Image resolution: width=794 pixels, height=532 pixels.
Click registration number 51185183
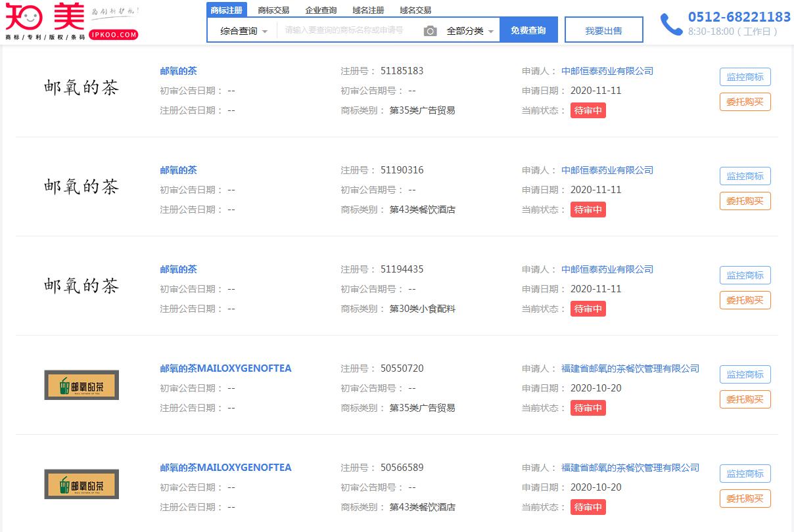(x=402, y=71)
